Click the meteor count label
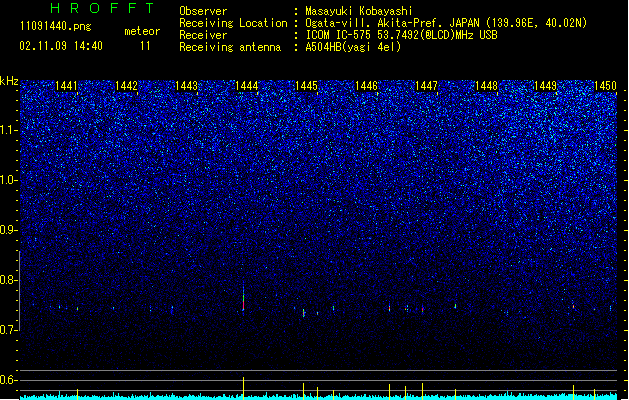 [x=142, y=31]
